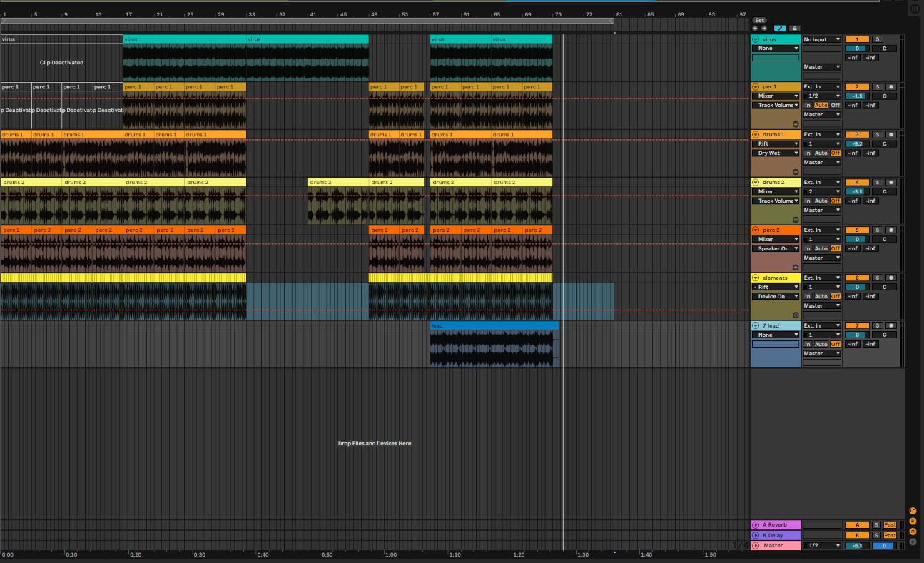Arm the perc 2 track for recording
924x563 pixels.
890,230
